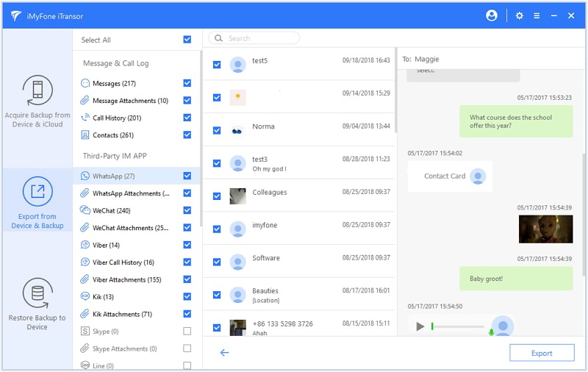Play the voice message audio
Image resolution: width=588 pixels, height=372 pixels.
coord(420,326)
